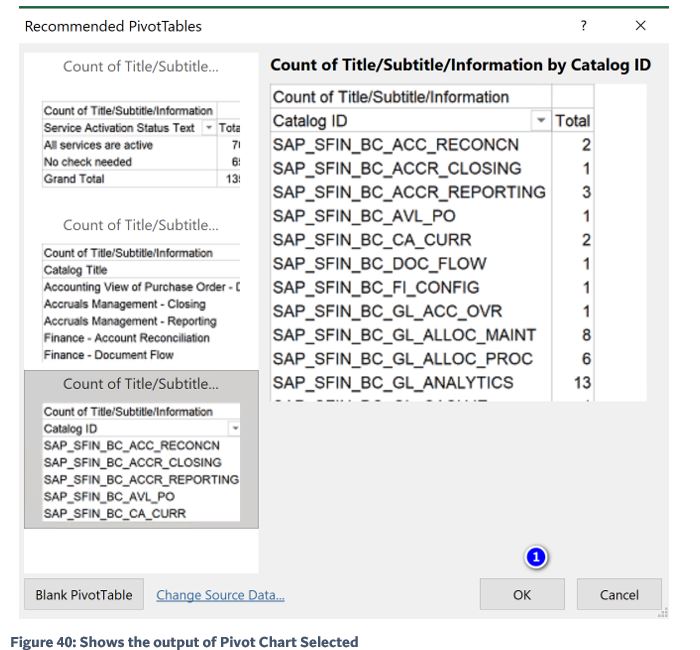Screen dimensions: 700x650
Task: Select the highlighted Catalog ID pivot thumbnail
Action: tap(141, 449)
